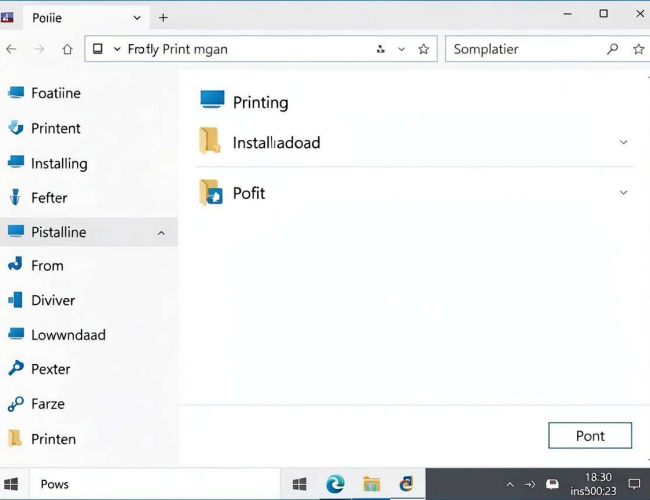Open the notification center icon
Image resolution: width=650 pixels, height=500 pixels.
coord(634,484)
